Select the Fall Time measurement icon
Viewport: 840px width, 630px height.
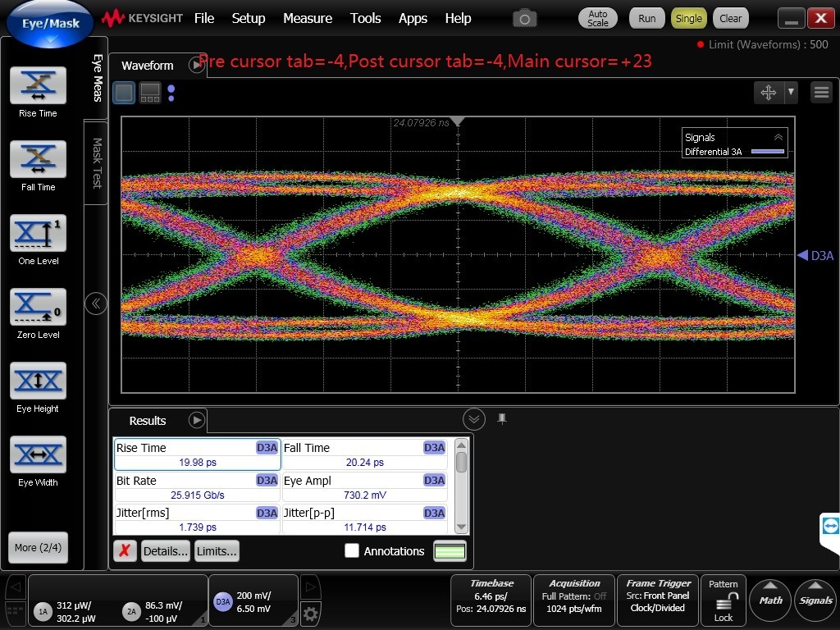[38, 160]
